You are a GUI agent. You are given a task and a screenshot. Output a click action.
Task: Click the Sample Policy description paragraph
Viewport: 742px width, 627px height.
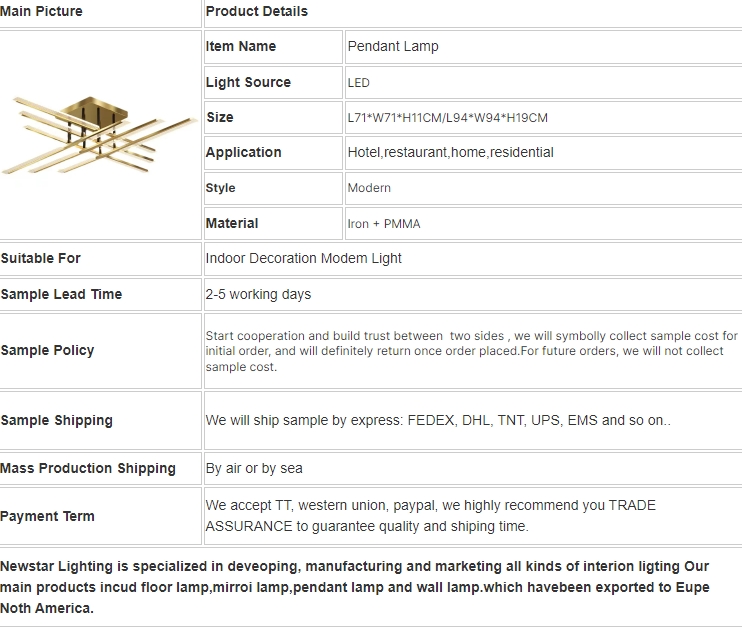471,351
